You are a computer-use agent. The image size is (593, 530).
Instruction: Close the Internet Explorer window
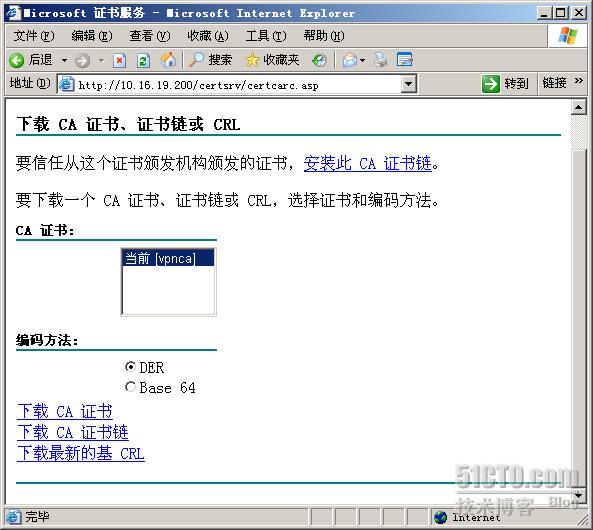tap(579, 14)
